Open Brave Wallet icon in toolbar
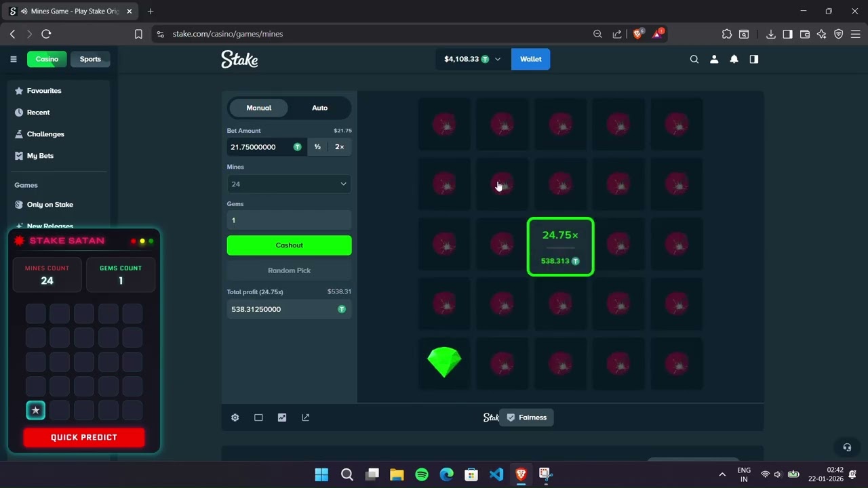The width and height of the screenshot is (868, 488). click(x=805, y=34)
